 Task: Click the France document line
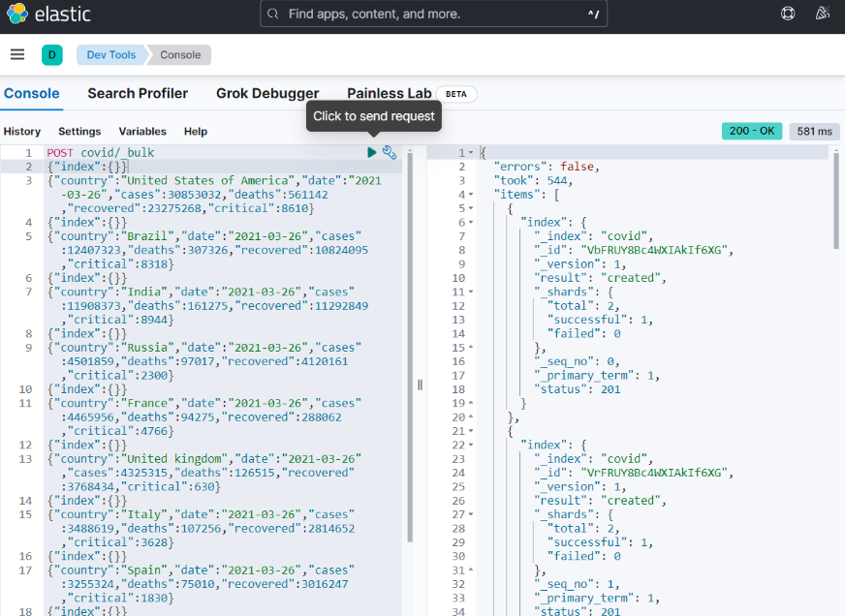204,417
